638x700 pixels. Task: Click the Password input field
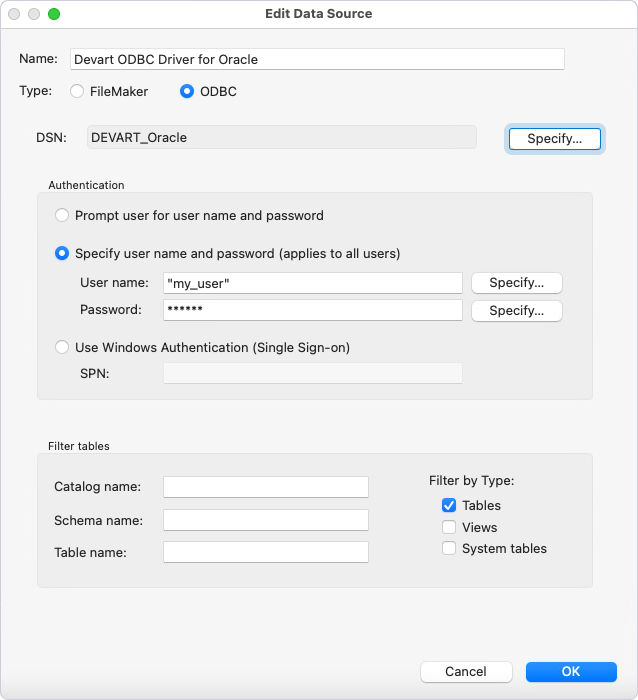click(x=313, y=310)
